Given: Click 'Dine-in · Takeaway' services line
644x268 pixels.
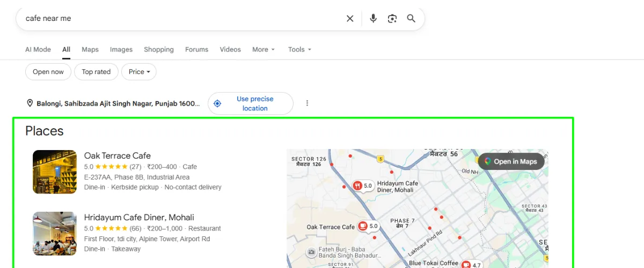Looking at the screenshot, I should tap(112, 249).
